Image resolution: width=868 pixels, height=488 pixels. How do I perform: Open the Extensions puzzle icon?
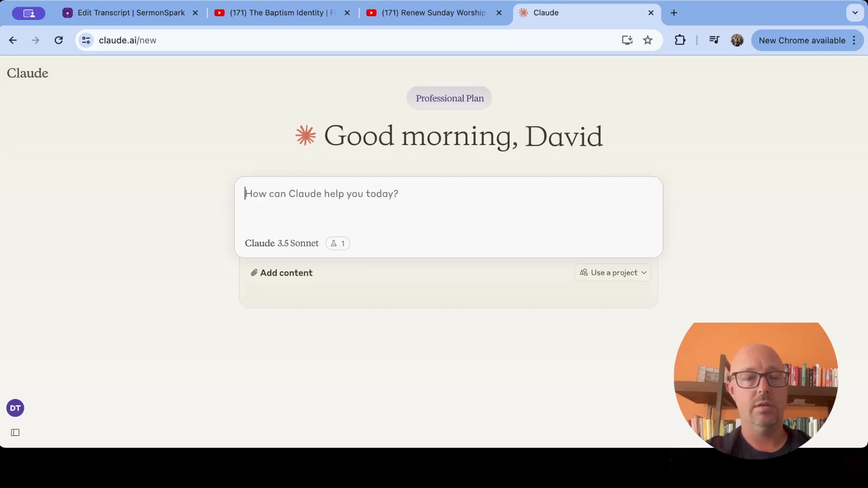coord(680,40)
